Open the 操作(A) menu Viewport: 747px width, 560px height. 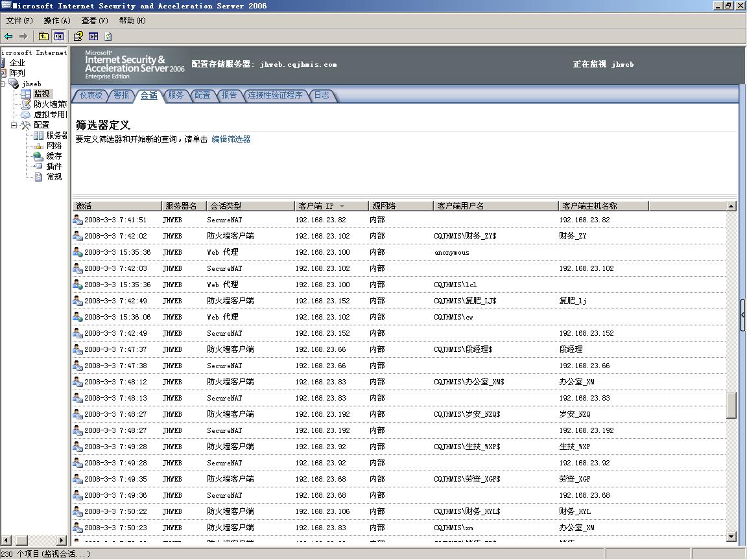point(56,21)
